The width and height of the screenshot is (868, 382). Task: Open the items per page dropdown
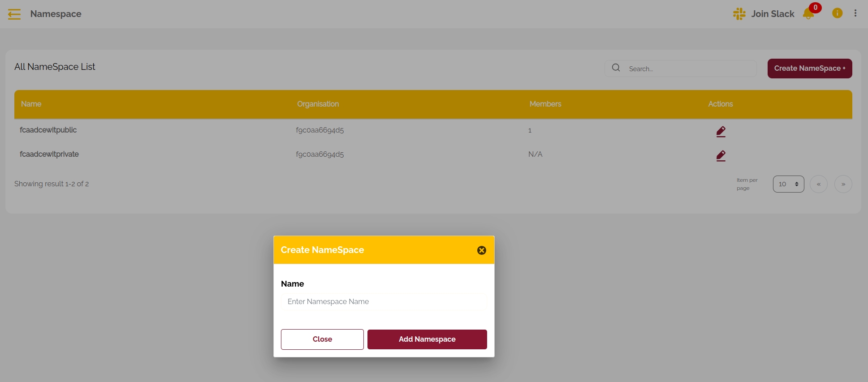[788, 184]
